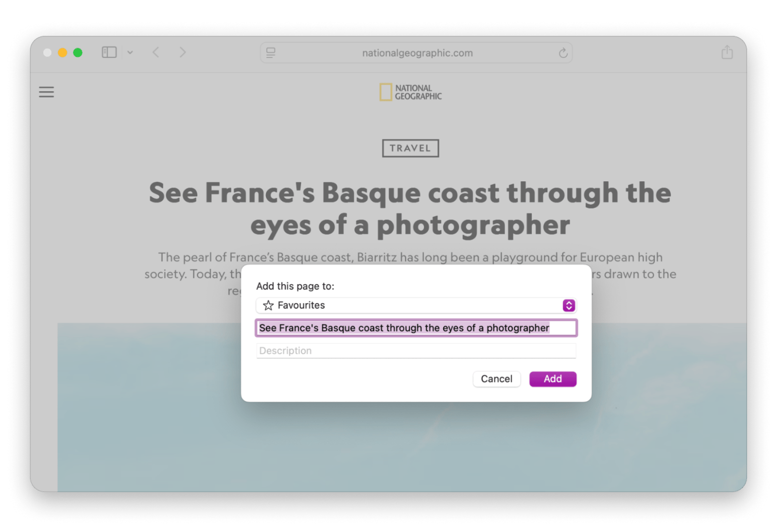Image resolution: width=777 pixels, height=532 pixels.
Task: Click the Description field
Action: pos(416,351)
